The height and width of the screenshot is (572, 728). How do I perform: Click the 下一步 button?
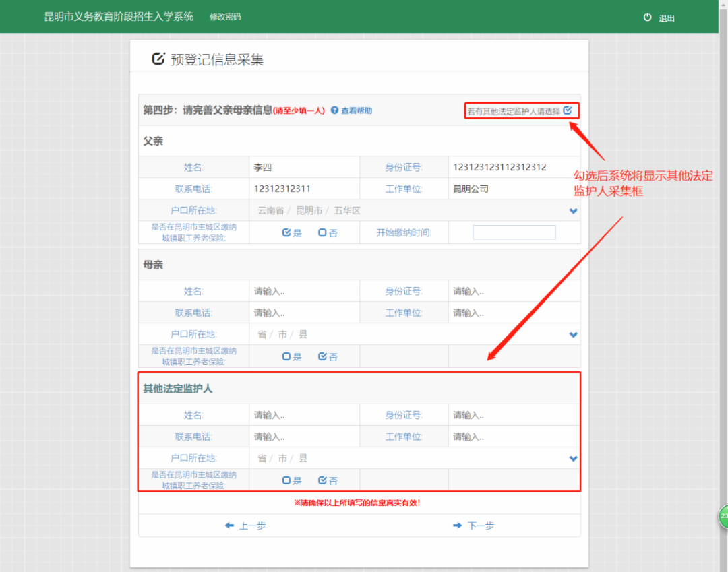coord(481,526)
